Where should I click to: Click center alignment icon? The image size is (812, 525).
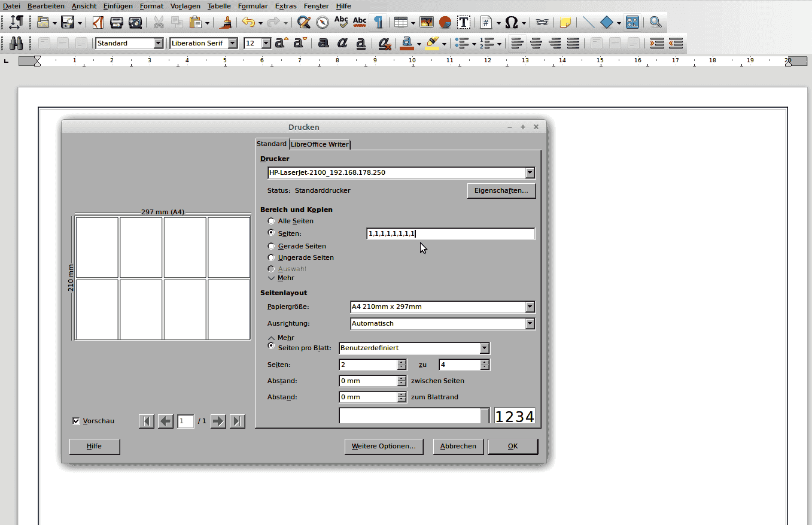tap(536, 43)
